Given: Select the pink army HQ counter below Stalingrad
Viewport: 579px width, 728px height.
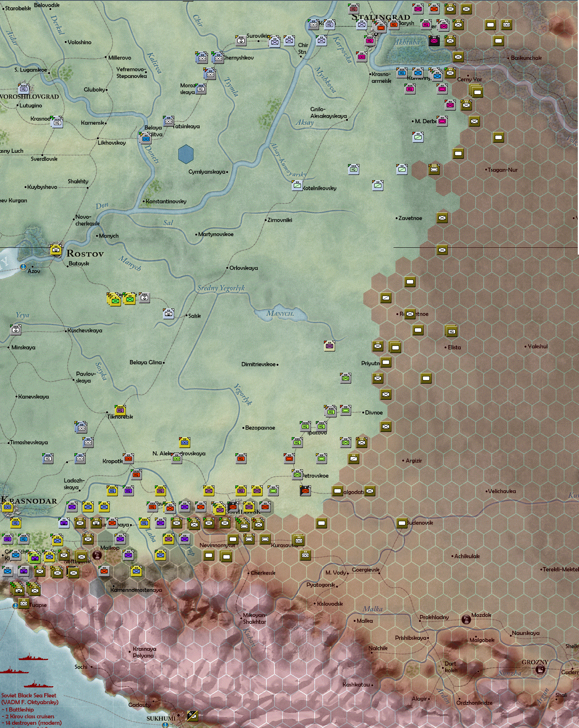Looking at the screenshot, I should click(370, 40).
